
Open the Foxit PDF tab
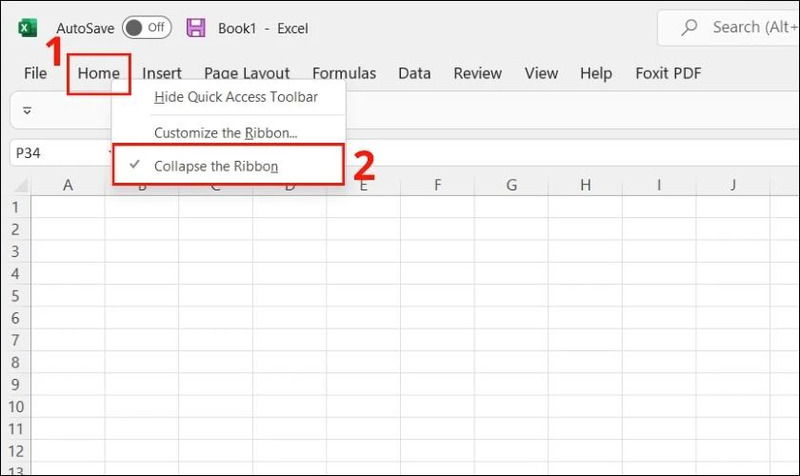[668, 73]
